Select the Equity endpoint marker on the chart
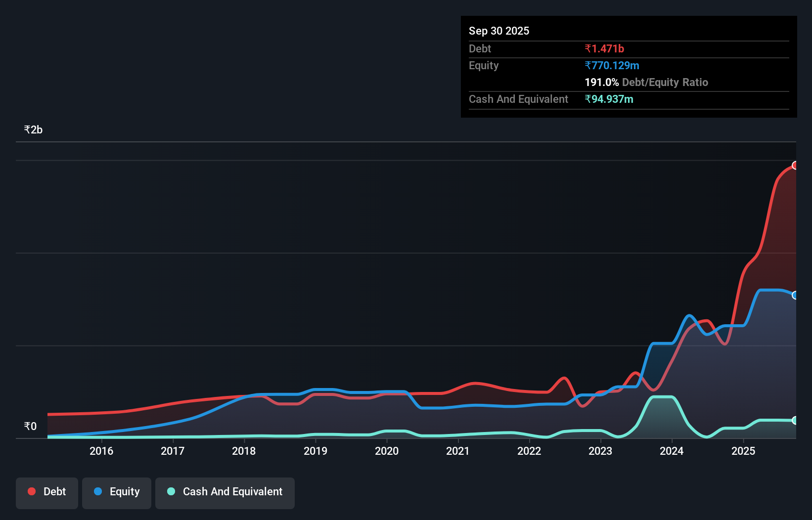Image resolution: width=812 pixels, height=520 pixels. [795, 295]
